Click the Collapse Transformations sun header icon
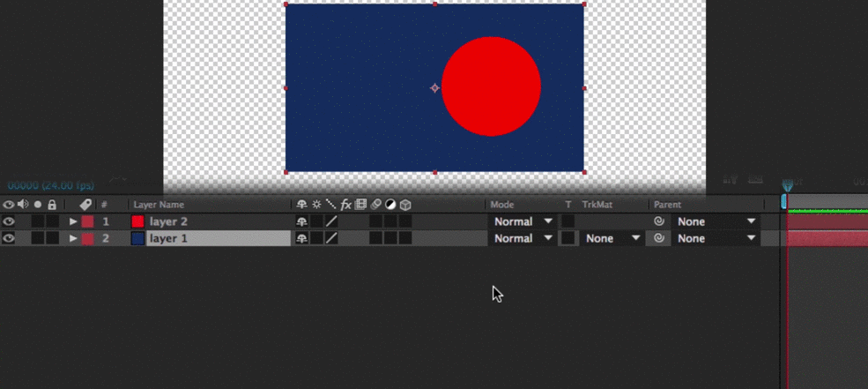The image size is (868, 389). pyautogui.click(x=316, y=205)
